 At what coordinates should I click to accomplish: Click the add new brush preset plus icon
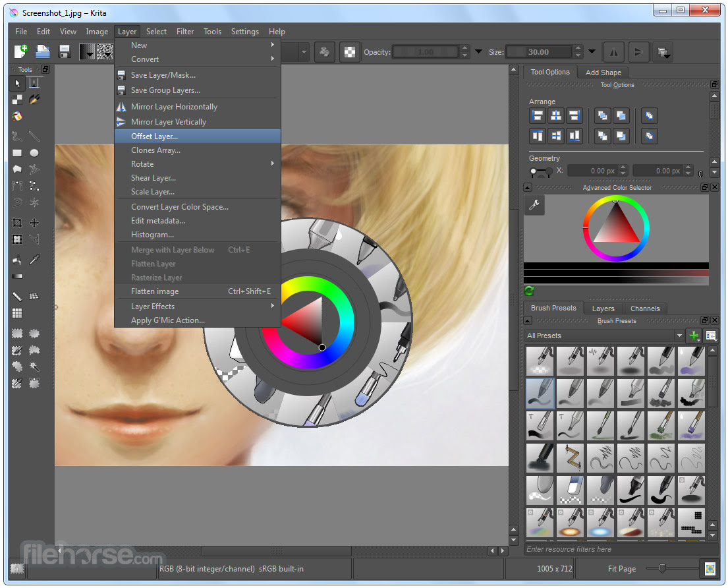pos(694,336)
